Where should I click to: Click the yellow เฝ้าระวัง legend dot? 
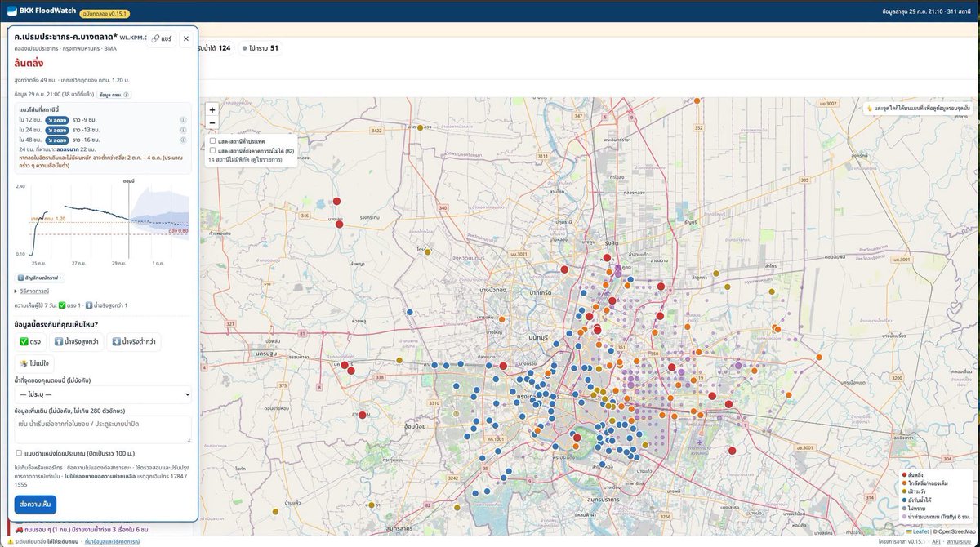903,491
